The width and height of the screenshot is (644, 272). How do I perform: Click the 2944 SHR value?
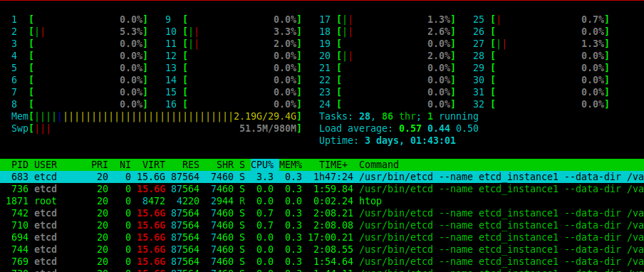[222, 201]
